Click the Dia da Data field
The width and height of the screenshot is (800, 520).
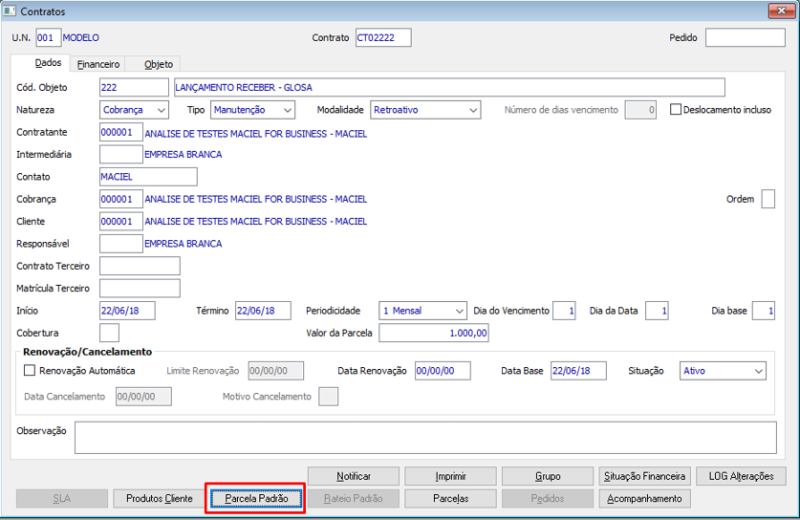(657, 311)
